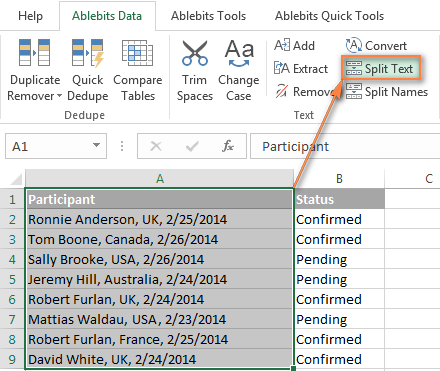Select cell with Jeremy Hill, Australia

click(159, 279)
